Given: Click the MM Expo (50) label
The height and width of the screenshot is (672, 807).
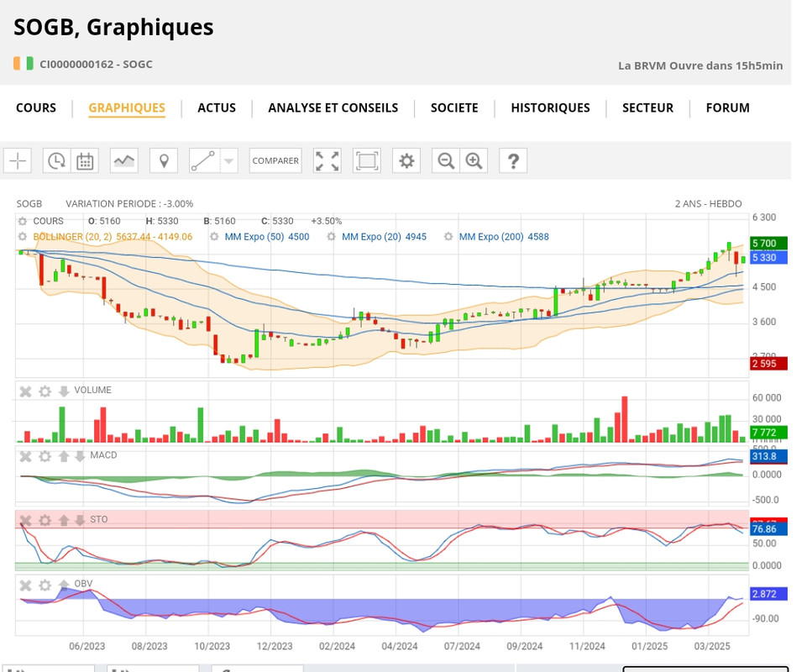Looking at the screenshot, I should coord(267,237).
